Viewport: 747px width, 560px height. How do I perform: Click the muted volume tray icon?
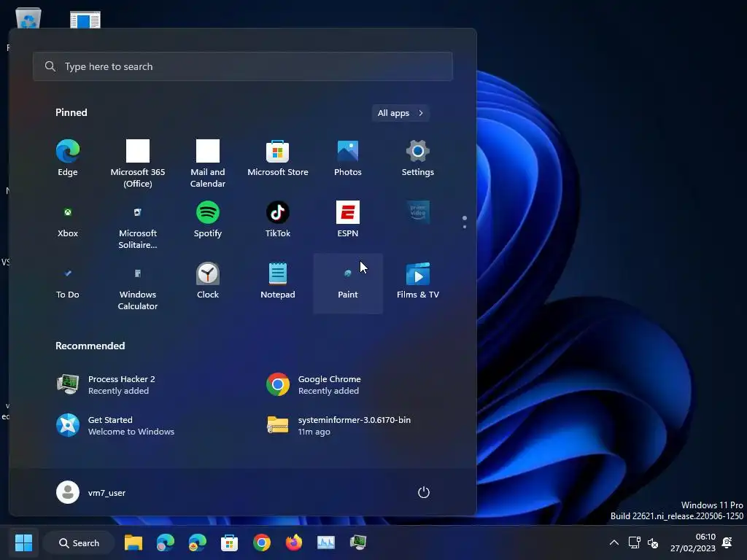click(x=653, y=542)
